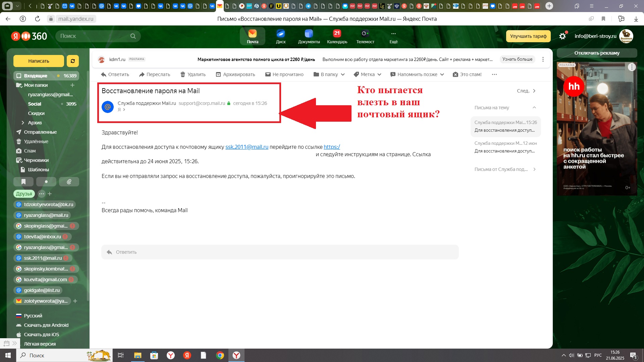Click Переслать to forward message
The image size is (644, 362).
click(x=155, y=74)
